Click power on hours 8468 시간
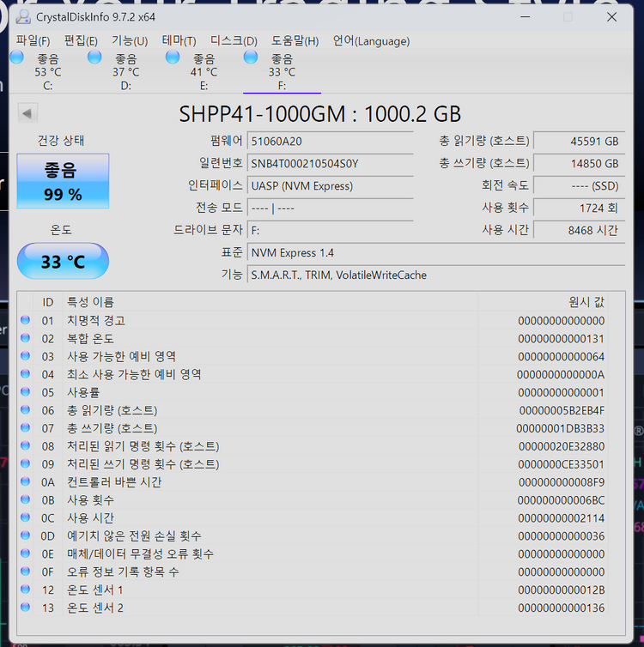The image size is (644, 647). [580, 230]
